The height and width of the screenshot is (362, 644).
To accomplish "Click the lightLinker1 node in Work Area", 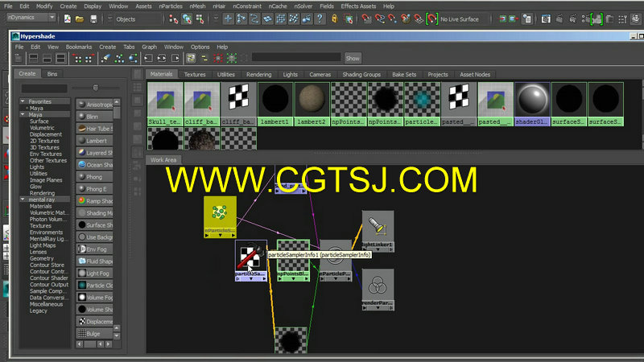I will 378,231.
